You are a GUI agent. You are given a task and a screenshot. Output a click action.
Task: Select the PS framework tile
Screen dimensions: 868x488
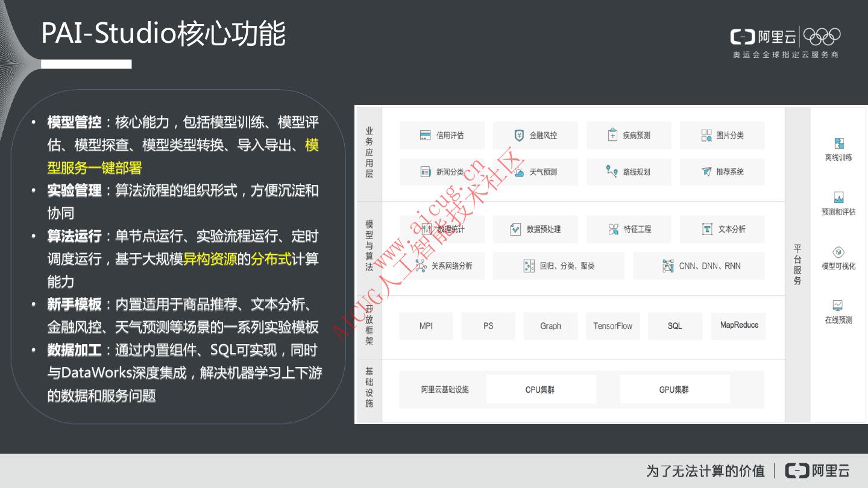[488, 326]
